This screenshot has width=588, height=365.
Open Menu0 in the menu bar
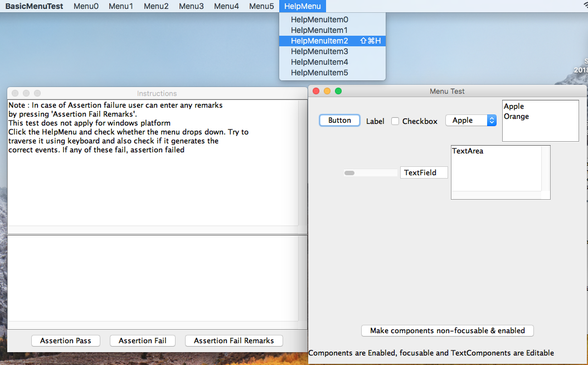tap(86, 6)
